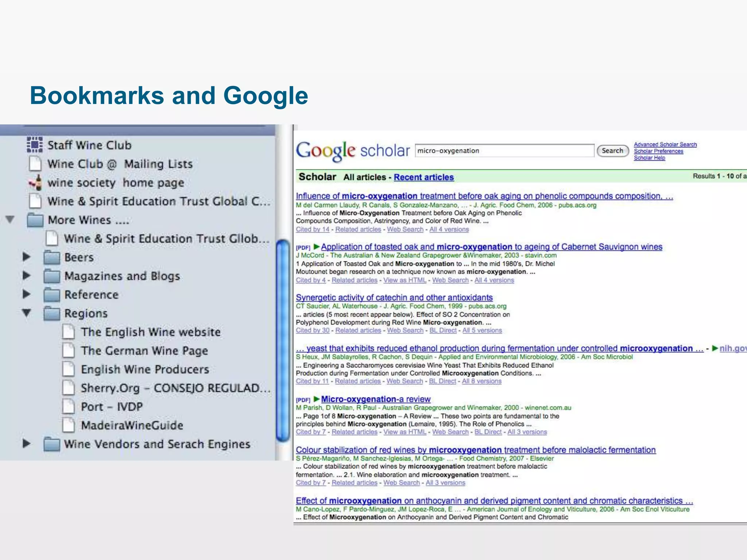Open Colour stabilization of red wines article

[476, 450]
